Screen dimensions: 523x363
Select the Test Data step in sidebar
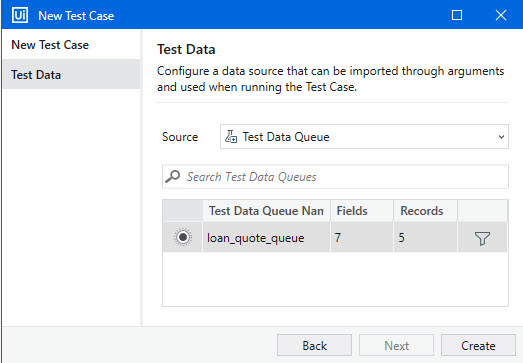pyautogui.click(x=71, y=74)
